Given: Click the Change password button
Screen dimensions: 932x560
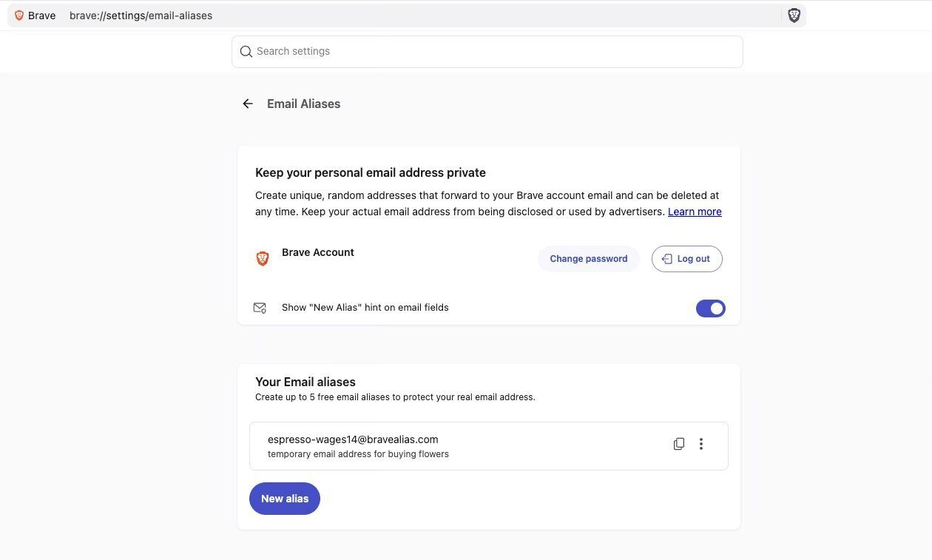Looking at the screenshot, I should (x=588, y=259).
